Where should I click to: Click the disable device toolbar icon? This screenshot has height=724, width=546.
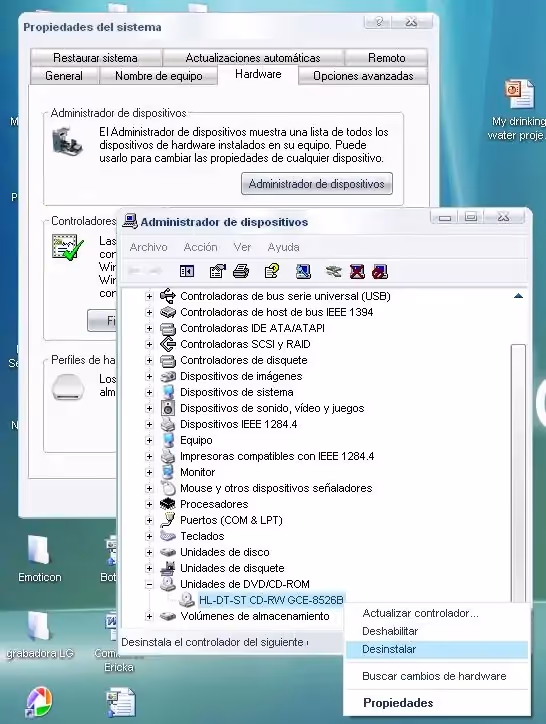(380, 271)
